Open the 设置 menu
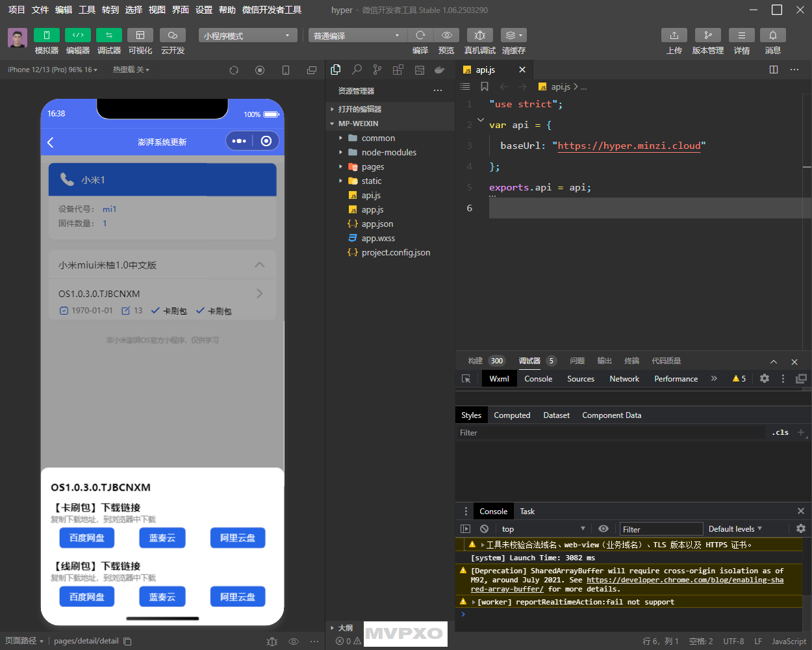 click(204, 10)
